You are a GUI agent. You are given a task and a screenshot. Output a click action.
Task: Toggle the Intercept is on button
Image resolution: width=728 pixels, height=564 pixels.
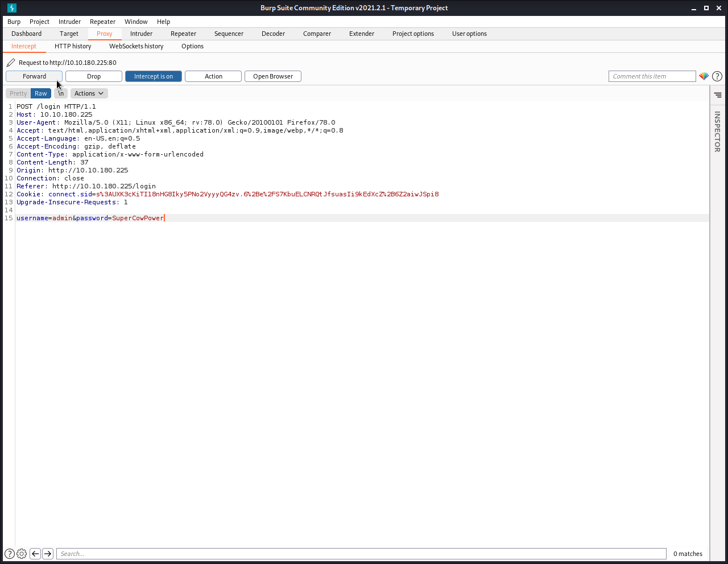(154, 76)
